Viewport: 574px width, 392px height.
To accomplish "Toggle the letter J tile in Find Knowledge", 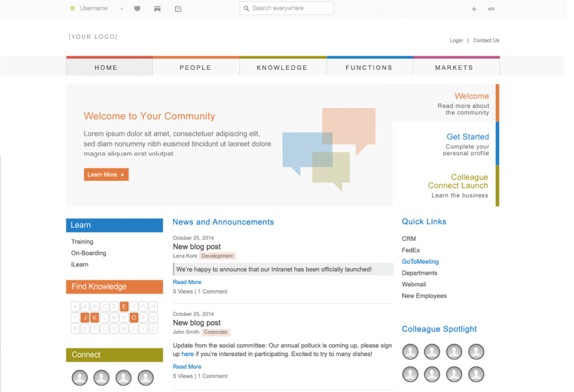I will pyautogui.click(x=84, y=318).
